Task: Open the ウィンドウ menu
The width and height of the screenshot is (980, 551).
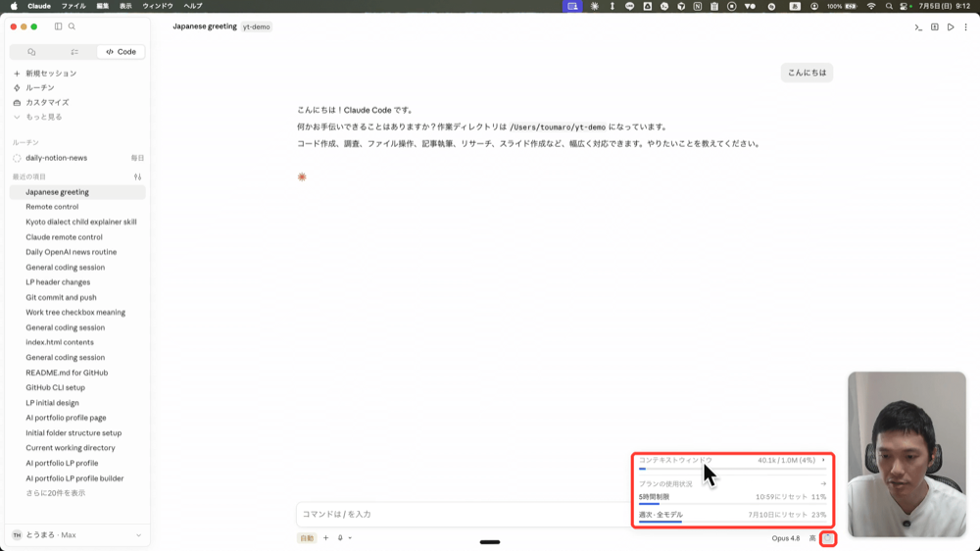Action: (158, 6)
